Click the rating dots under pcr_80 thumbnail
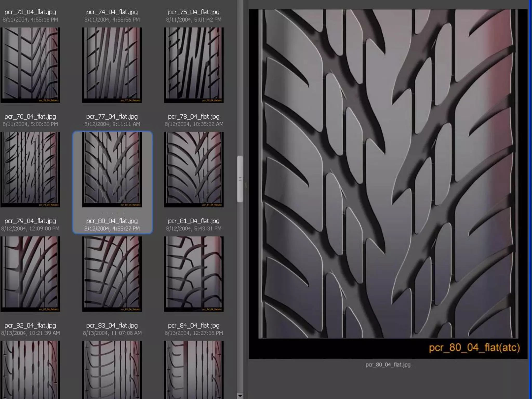This screenshot has height=399, width=532. tap(112, 213)
